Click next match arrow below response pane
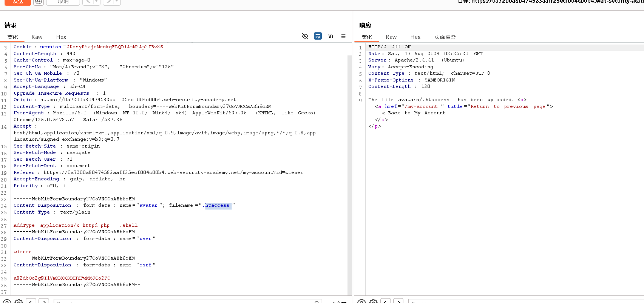This screenshot has height=303, width=644. (x=398, y=301)
